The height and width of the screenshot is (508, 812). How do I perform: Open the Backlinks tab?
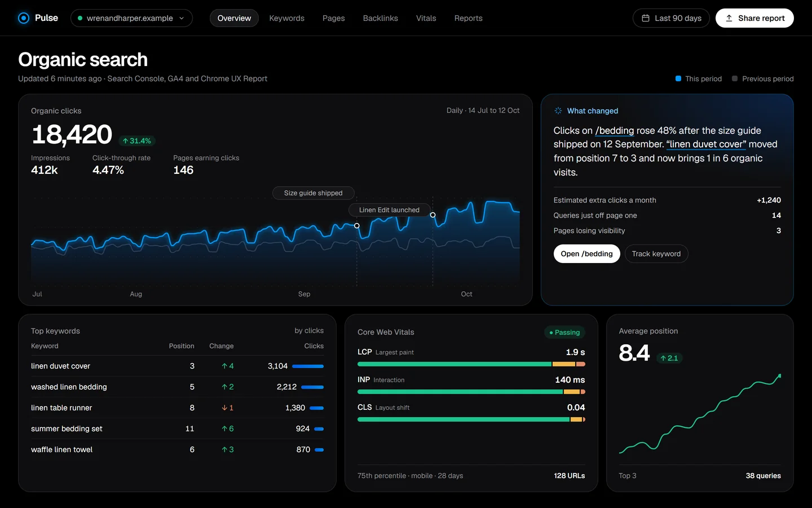(x=381, y=18)
